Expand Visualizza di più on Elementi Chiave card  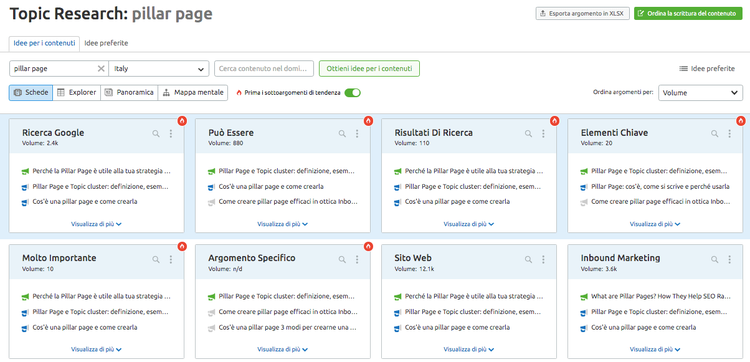tap(655, 224)
